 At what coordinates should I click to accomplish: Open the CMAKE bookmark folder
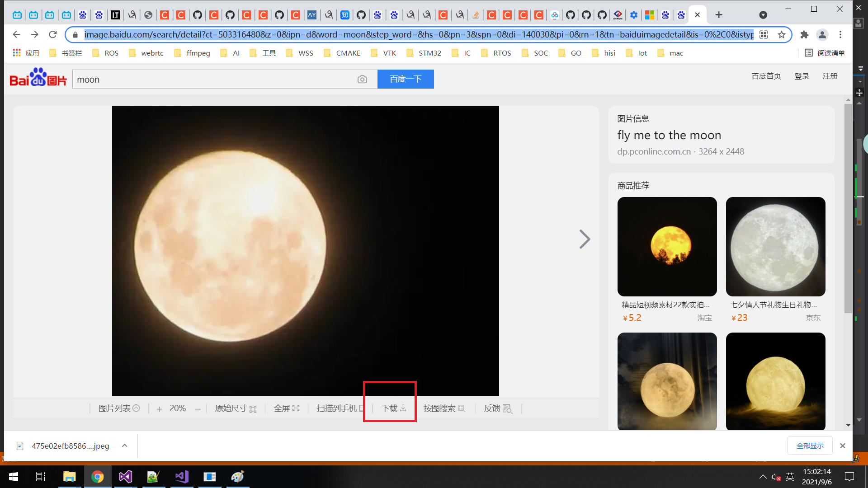(x=342, y=53)
